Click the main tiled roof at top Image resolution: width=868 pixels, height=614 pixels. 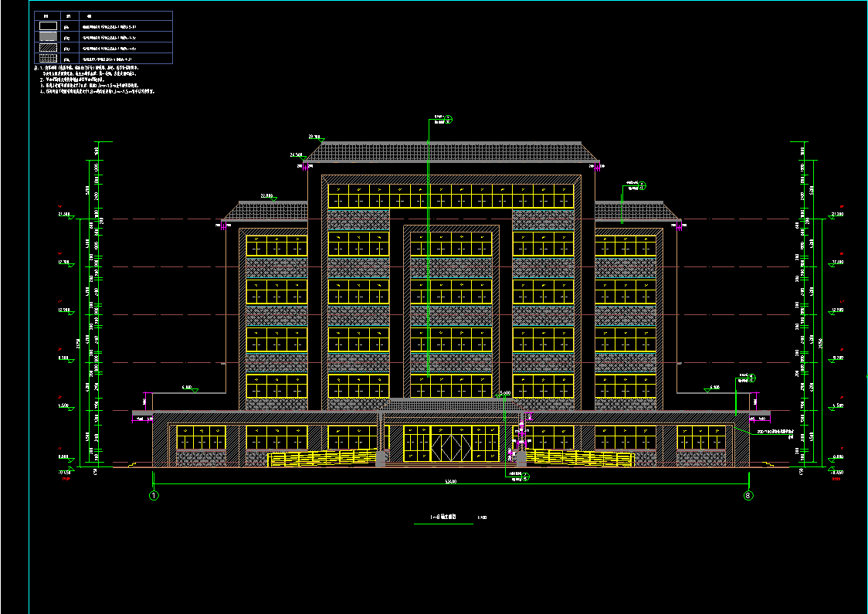[x=451, y=153]
